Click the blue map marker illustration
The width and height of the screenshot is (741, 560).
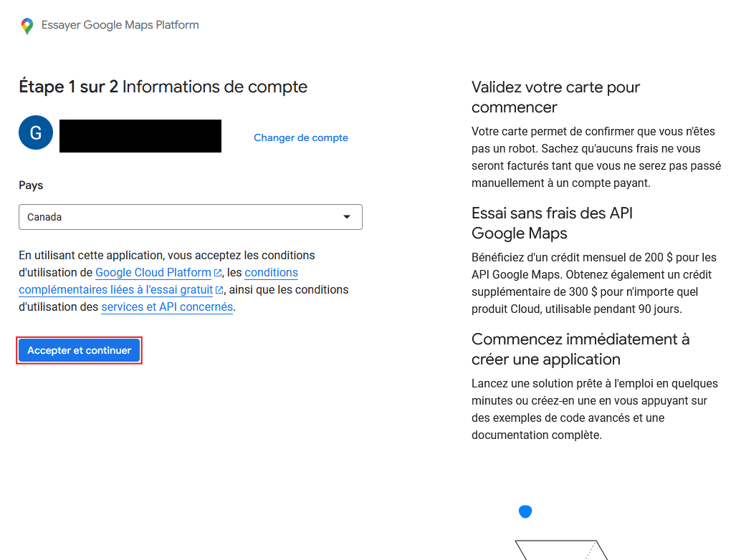click(525, 512)
